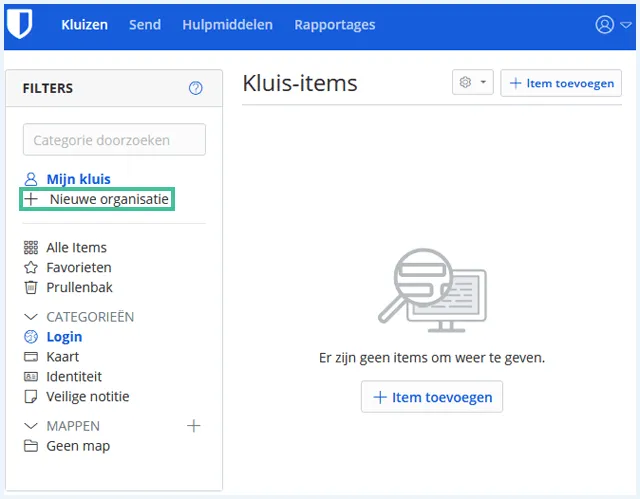
Task: Click the Veilige notitie note icon
Action: [31, 397]
